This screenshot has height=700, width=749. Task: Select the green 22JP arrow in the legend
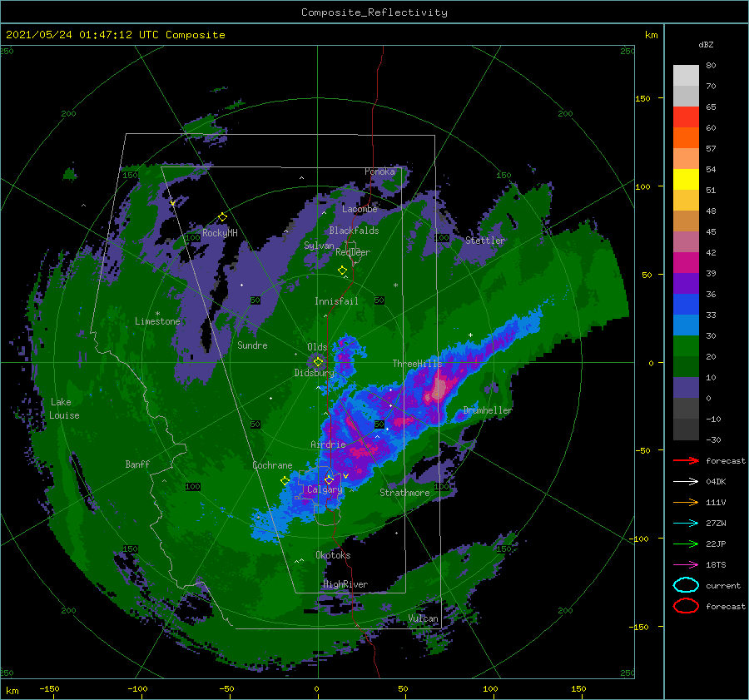[686, 544]
